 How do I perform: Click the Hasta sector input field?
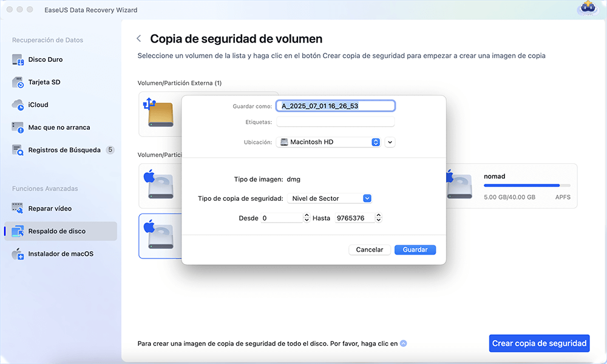coord(355,218)
